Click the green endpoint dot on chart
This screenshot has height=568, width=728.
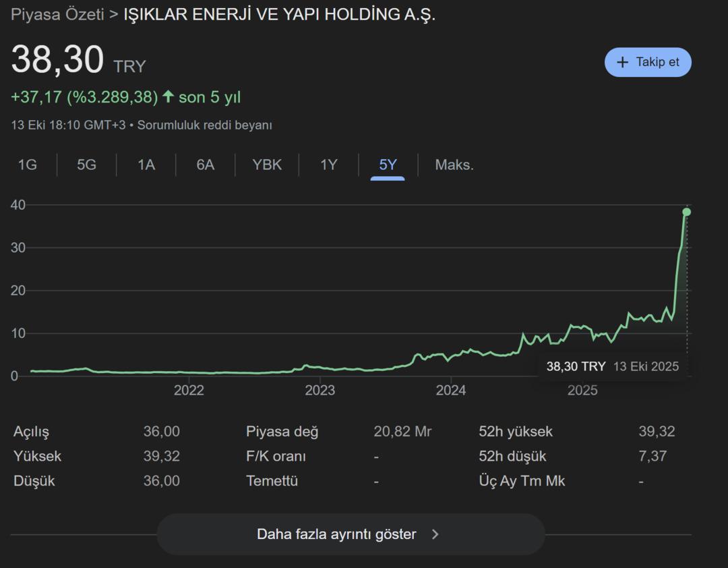pos(686,212)
